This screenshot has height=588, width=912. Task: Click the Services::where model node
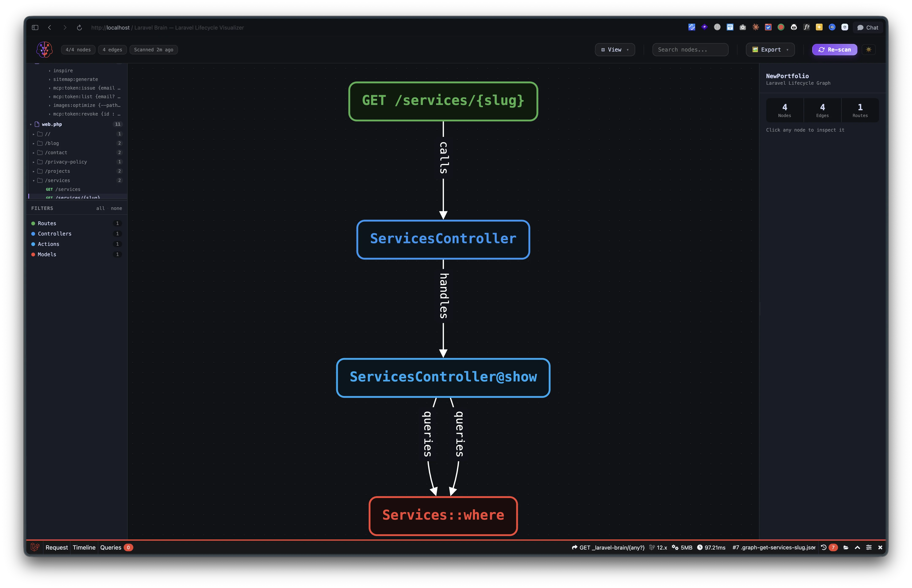pos(443,516)
